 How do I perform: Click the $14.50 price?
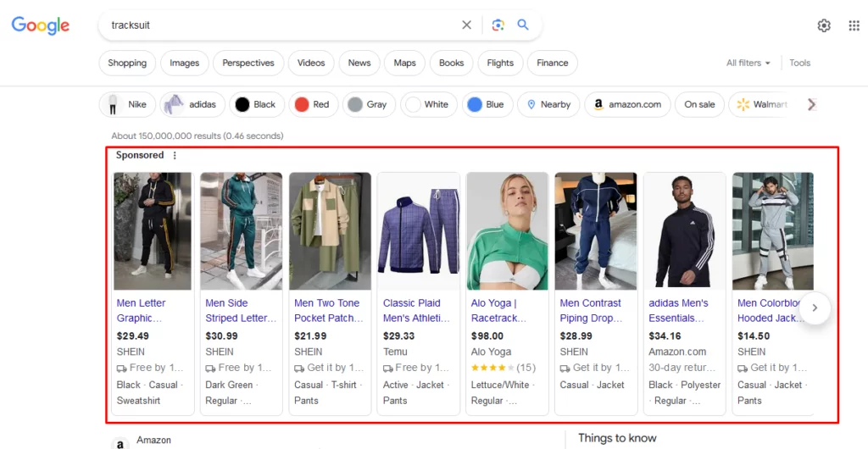pyautogui.click(x=754, y=336)
